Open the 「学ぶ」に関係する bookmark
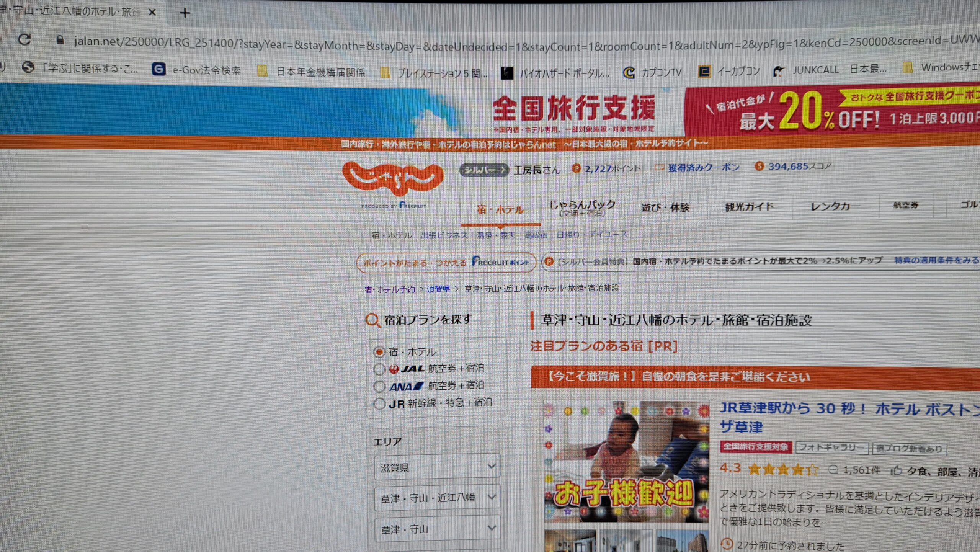 point(80,69)
